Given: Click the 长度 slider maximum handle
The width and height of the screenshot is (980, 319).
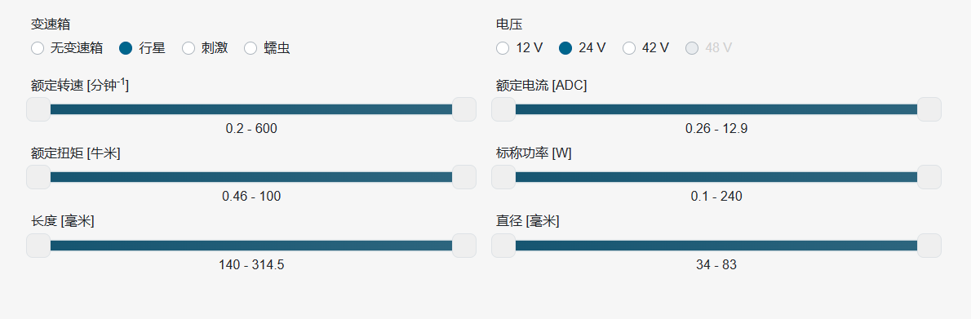Looking at the screenshot, I should pos(464,246).
